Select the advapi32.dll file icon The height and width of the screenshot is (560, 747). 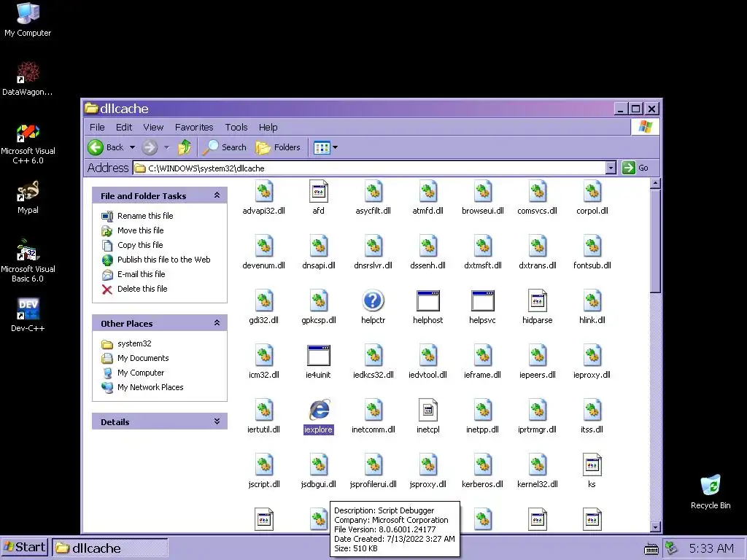264,192
